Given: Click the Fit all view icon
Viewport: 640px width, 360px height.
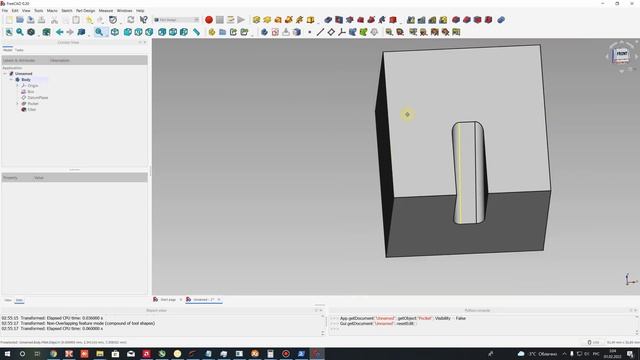Looking at the screenshot, I should pos(9,32).
